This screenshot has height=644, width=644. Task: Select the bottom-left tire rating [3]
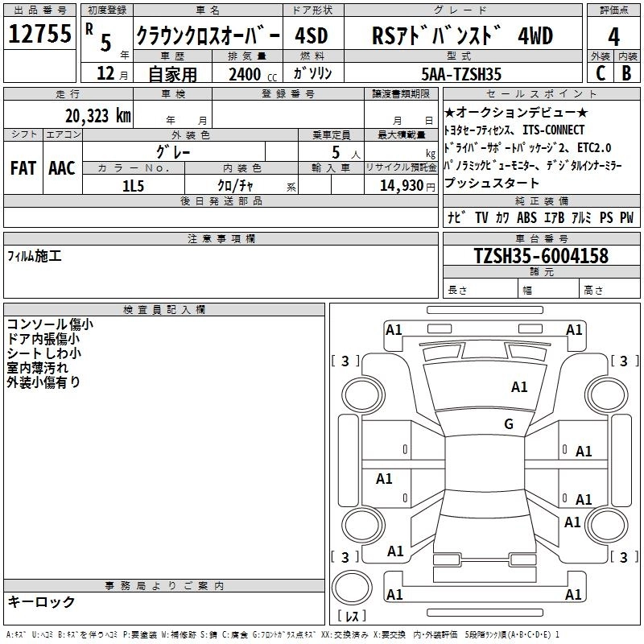click(x=345, y=557)
